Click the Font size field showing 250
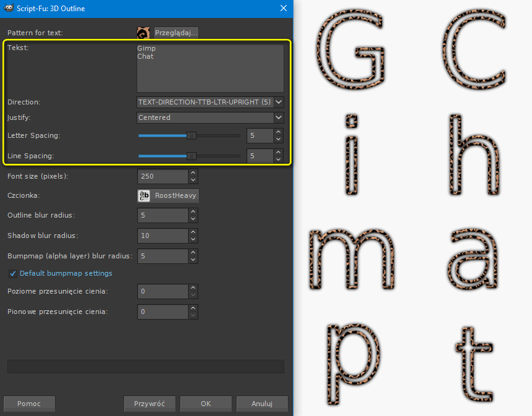 pos(163,176)
